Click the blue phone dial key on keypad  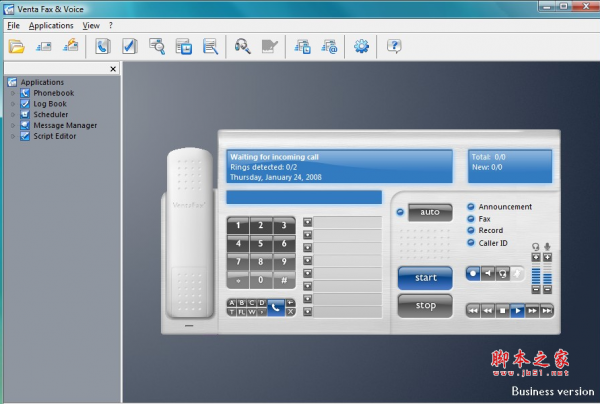276,308
